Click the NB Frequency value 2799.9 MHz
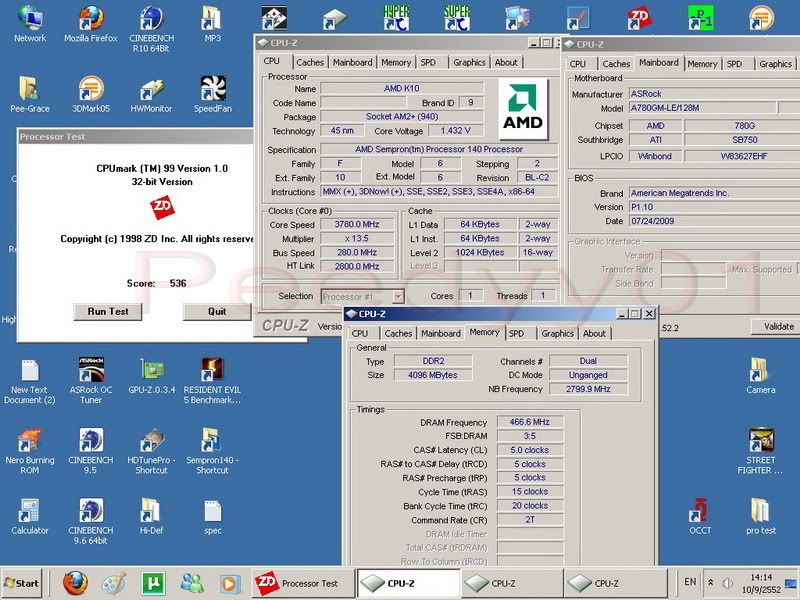The height and width of the screenshot is (600, 800). click(588, 389)
